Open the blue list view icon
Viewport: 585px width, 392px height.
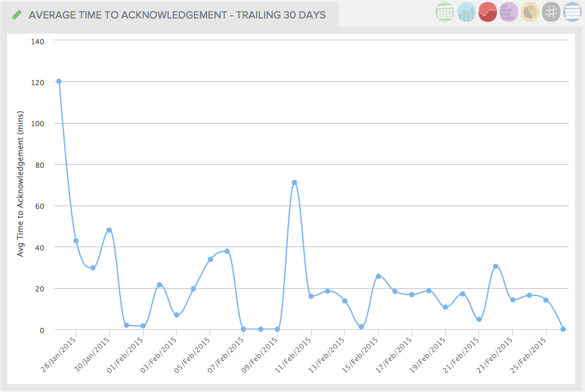(572, 12)
